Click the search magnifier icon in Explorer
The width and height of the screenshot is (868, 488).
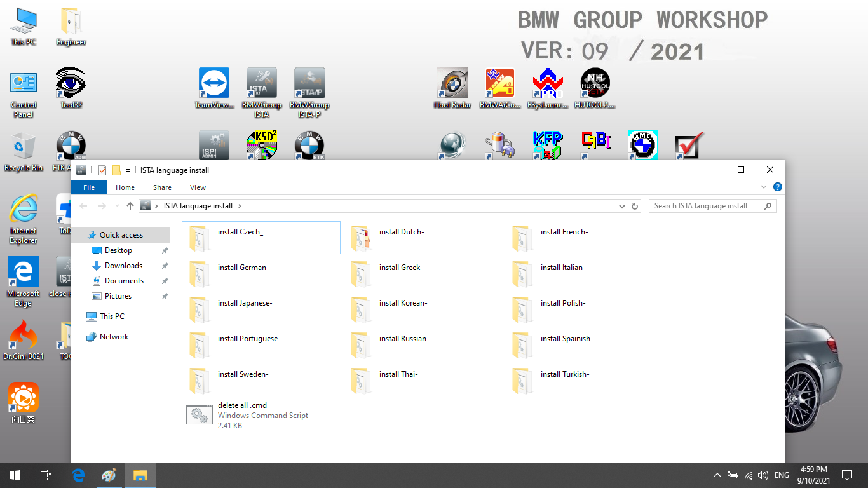[768, 206]
